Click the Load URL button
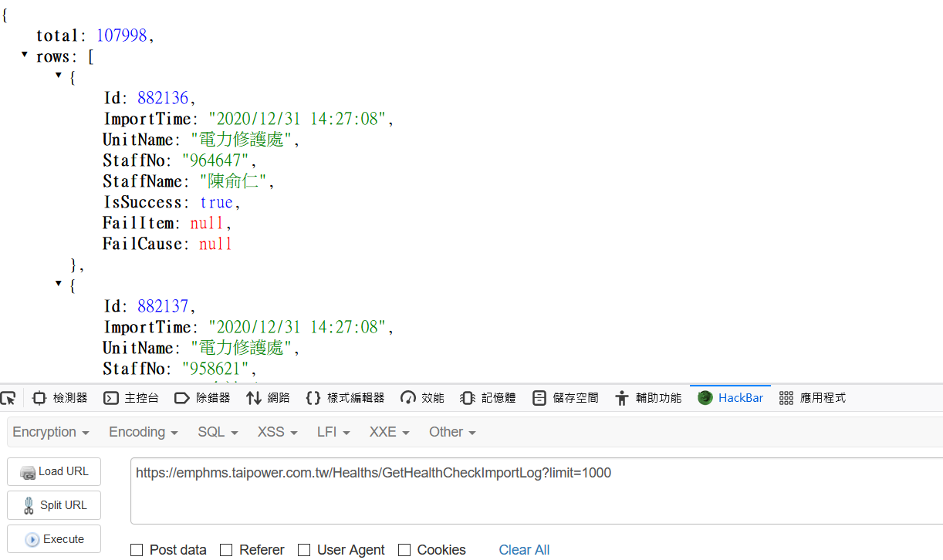This screenshot has width=943, height=560. tap(54, 471)
